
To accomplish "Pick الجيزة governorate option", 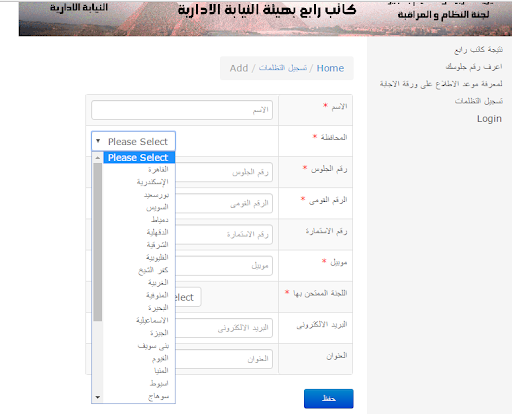I will (x=139, y=333).
